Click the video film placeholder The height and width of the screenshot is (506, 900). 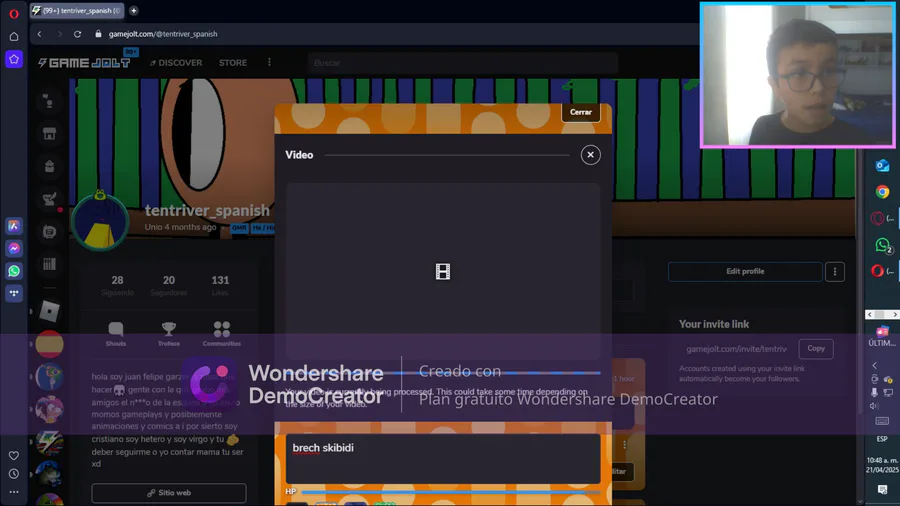[443, 271]
